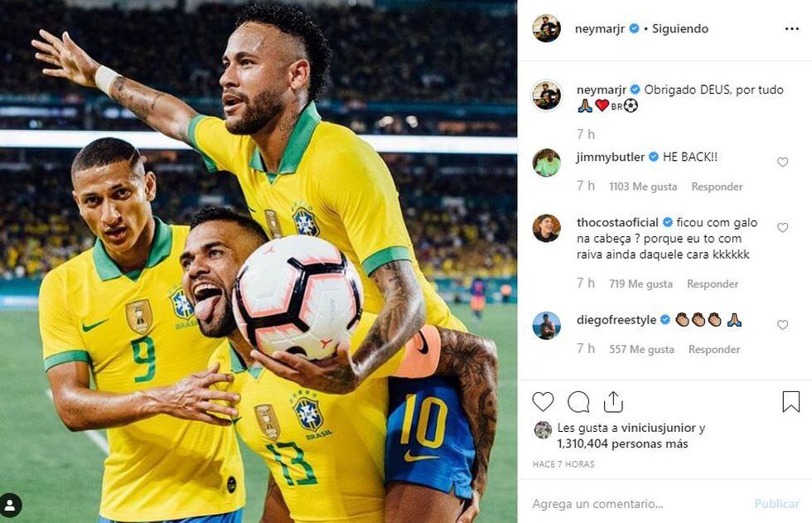This screenshot has width=812, height=523.
Task: Save the post with the bookmark icon
Action: pos(790,401)
